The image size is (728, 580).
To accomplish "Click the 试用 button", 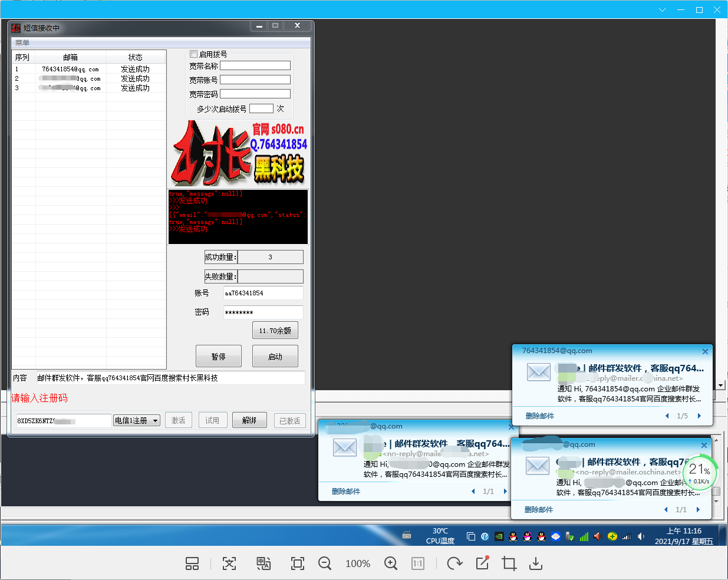I will click(x=212, y=420).
